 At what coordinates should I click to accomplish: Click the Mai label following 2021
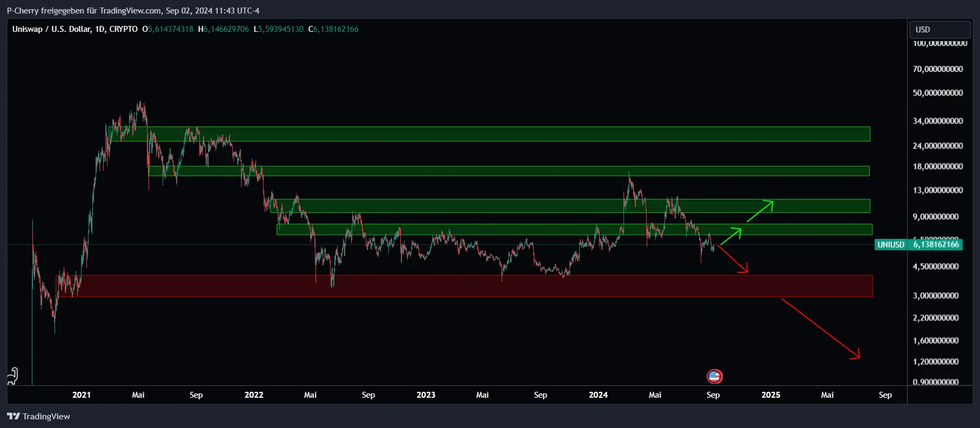(x=138, y=395)
